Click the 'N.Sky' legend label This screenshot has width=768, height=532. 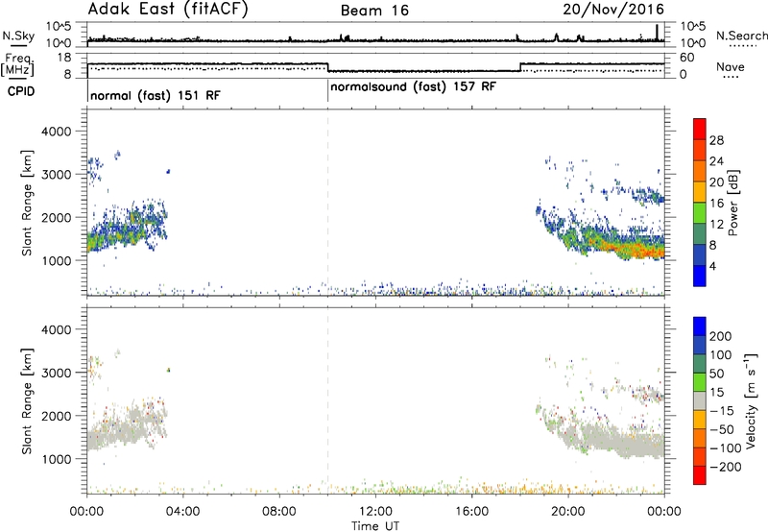pos(18,36)
